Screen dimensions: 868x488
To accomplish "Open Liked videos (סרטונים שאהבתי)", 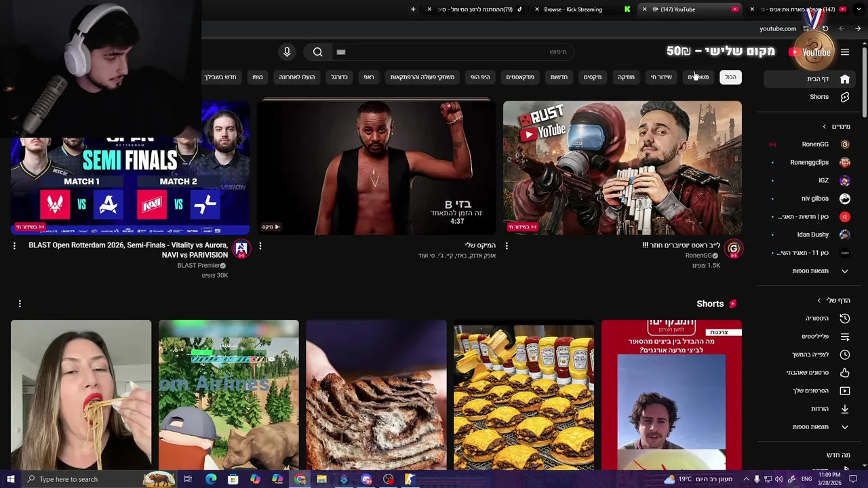I will [x=811, y=373].
